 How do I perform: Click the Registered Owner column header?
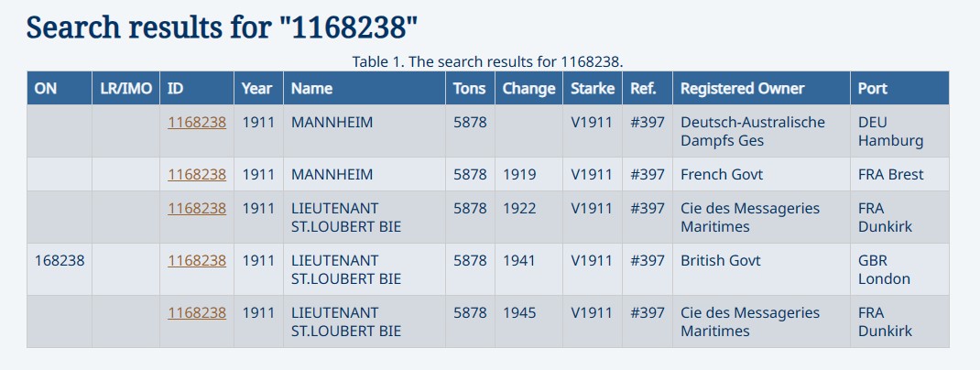(x=742, y=89)
